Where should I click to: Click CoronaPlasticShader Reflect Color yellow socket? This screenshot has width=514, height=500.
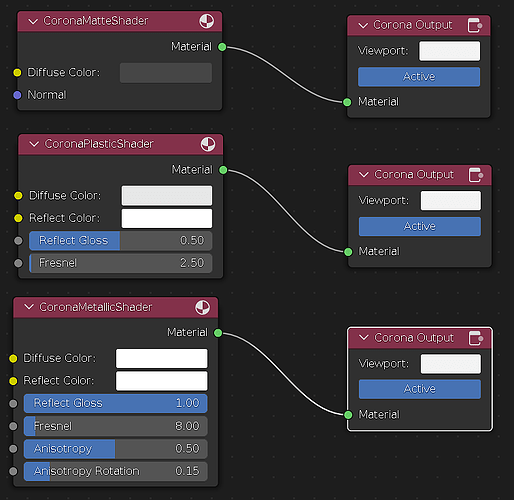coord(18,218)
